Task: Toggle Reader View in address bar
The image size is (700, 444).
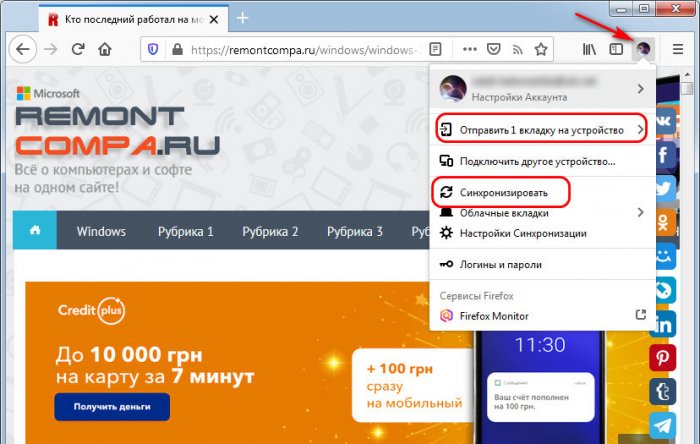Action: pos(435,48)
